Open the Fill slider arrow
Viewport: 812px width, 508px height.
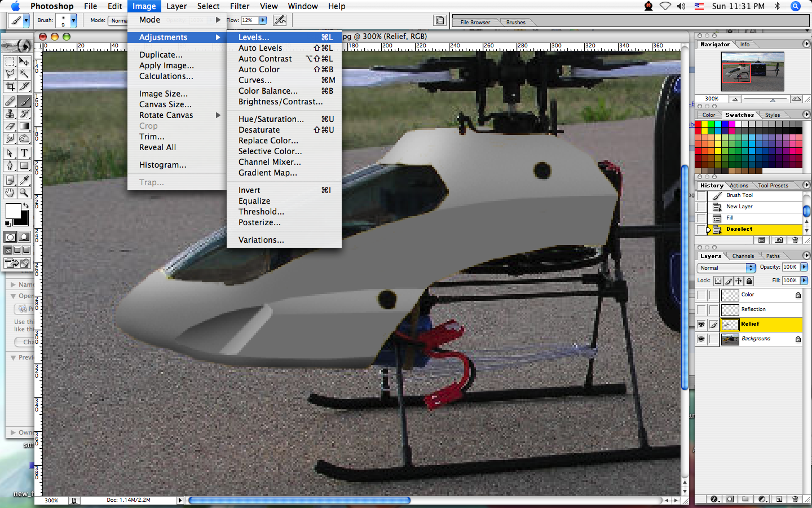click(804, 281)
